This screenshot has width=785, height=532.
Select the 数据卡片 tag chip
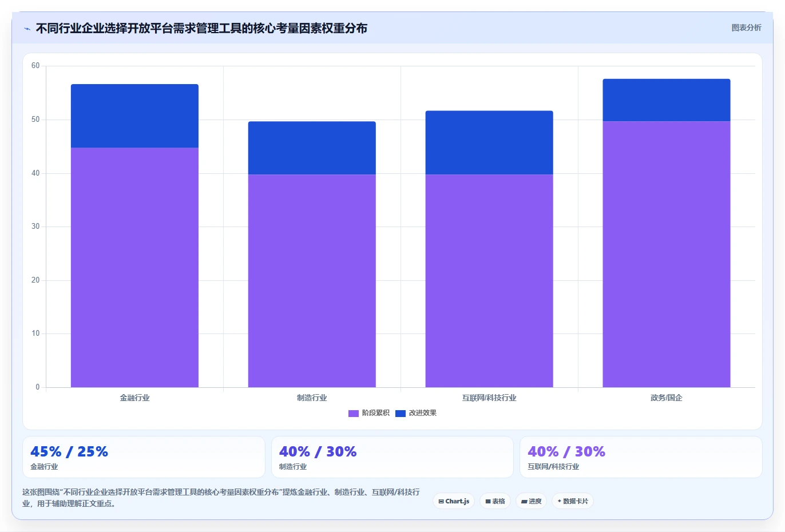573,501
